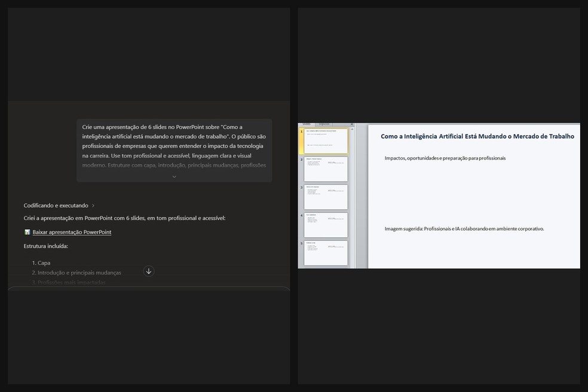588x392 pixels.
Task: Click the 'Criei a apresentação em PowerPoint' sentence
Action: point(124,218)
